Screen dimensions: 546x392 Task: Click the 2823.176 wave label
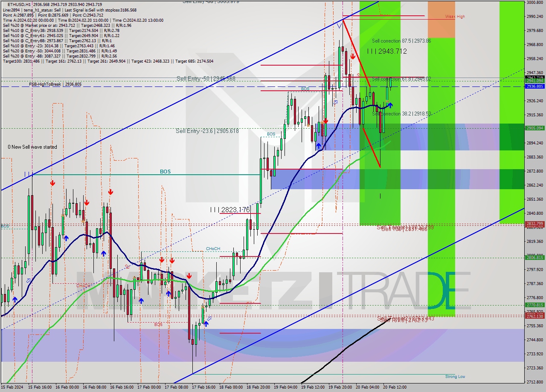[x=230, y=210]
